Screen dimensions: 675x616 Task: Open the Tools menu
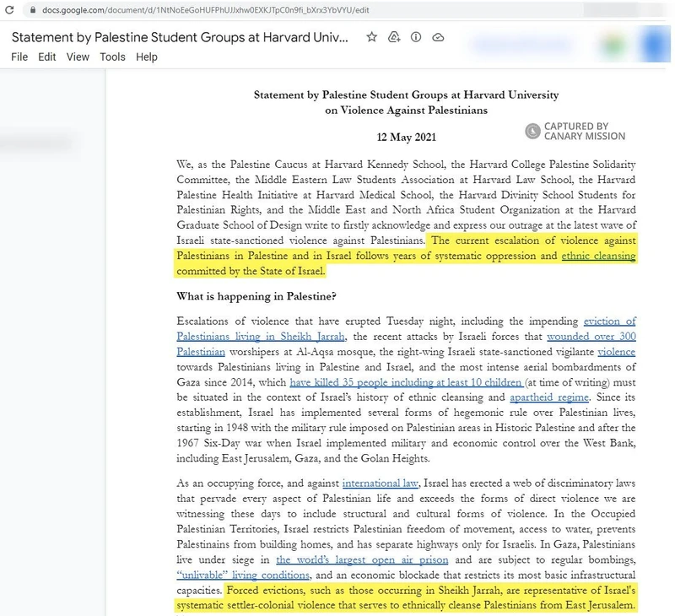pyautogui.click(x=112, y=57)
